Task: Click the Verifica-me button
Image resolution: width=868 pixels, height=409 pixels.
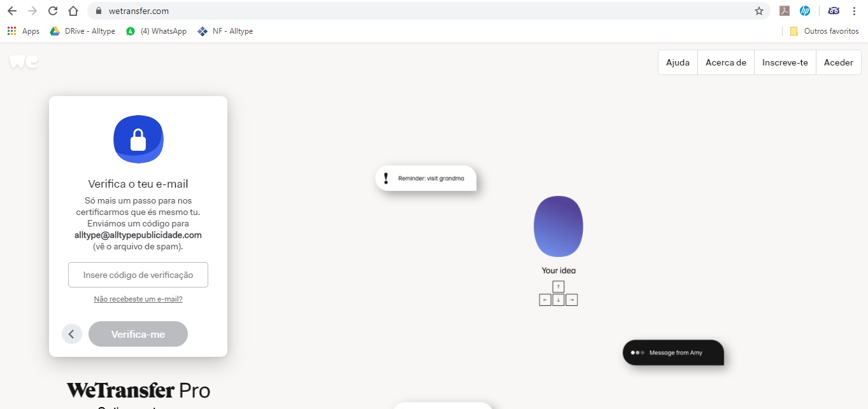Action: (x=138, y=334)
